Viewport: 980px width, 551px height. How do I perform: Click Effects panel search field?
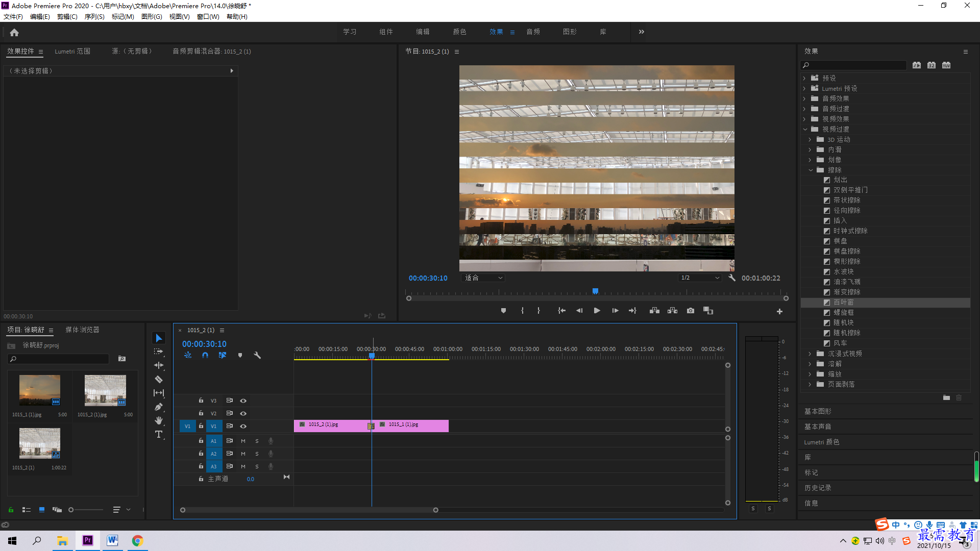pyautogui.click(x=854, y=65)
